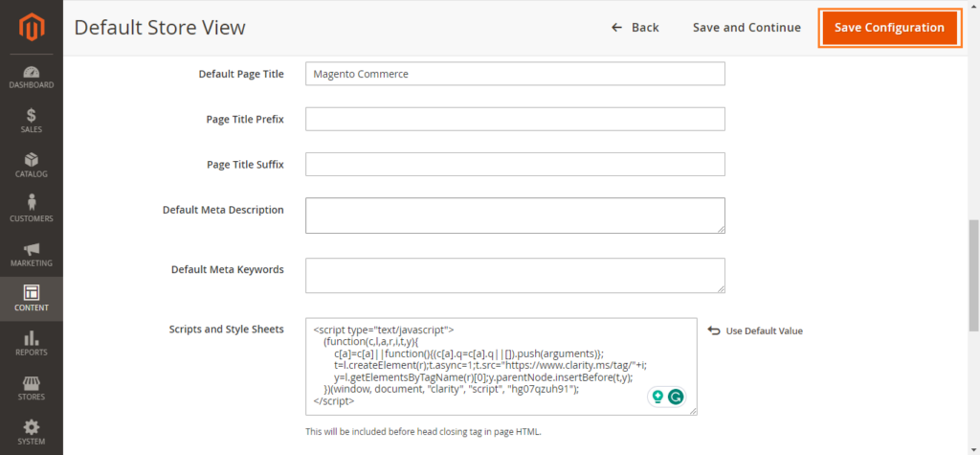Viewport: 980px width, 455px height.
Task: Click the Page Title Suffix label
Action: [245, 165]
